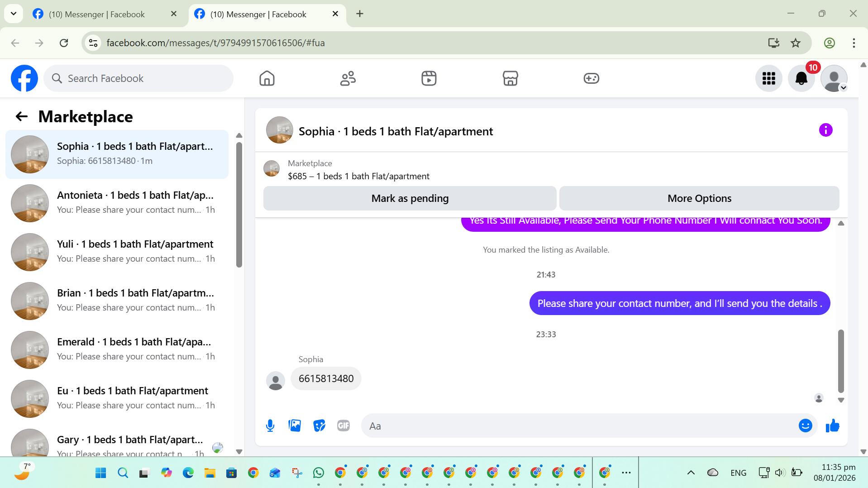The height and width of the screenshot is (488, 868).
Task: Open the Facebook menu grid icon
Action: (769, 78)
